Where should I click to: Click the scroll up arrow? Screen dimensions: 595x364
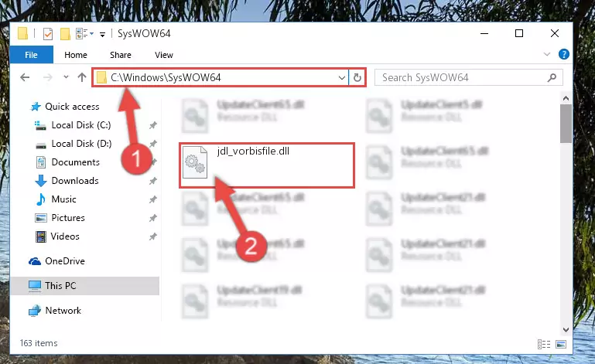tap(566, 98)
